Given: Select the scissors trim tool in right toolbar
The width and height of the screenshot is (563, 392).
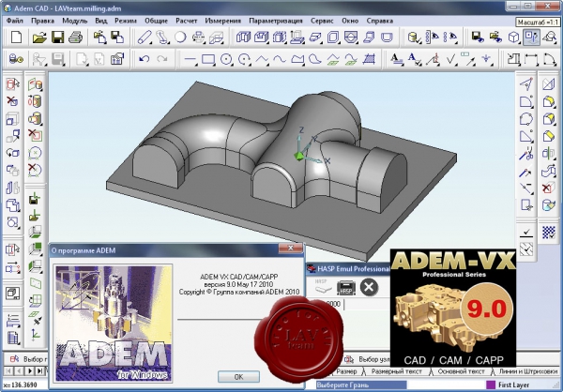Looking at the screenshot, I should [x=526, y=155].
